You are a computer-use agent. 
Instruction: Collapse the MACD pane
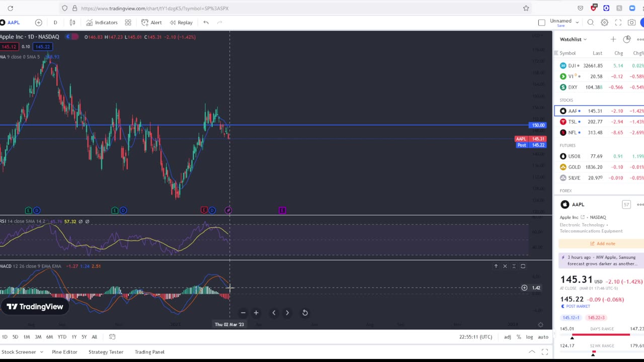click(x=514, y=266)
